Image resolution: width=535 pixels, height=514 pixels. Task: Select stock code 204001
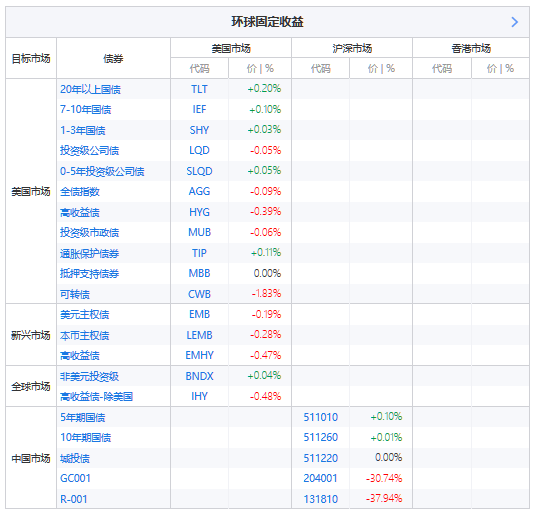click(320, 478)
